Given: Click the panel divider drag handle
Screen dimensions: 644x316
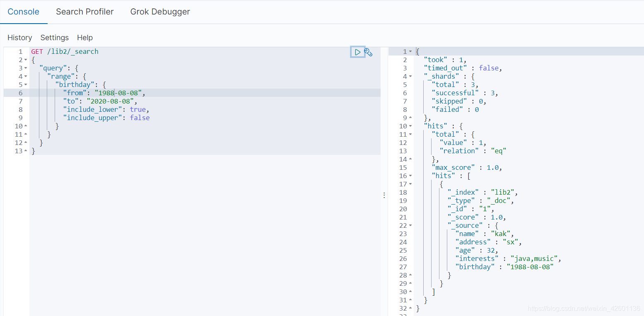Looking at the screenshot, I should pos(384,195).
